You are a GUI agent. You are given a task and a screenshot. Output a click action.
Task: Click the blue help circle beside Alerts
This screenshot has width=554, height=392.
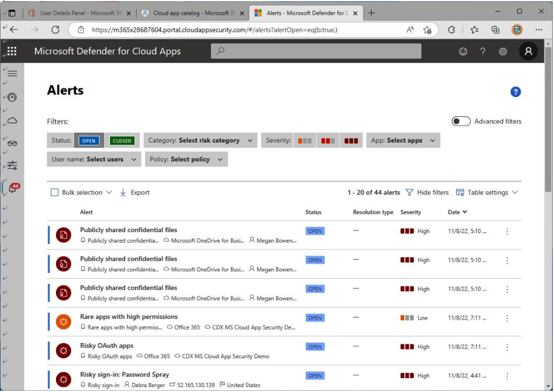click(x=515, y=91)
